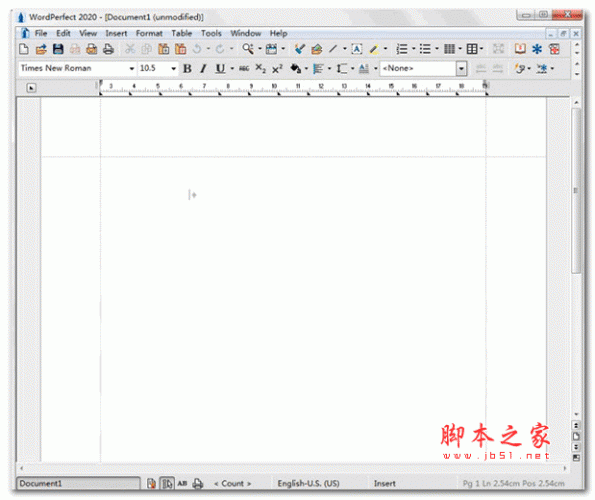Click the Document1 button in the status bar

coord(78,483)
